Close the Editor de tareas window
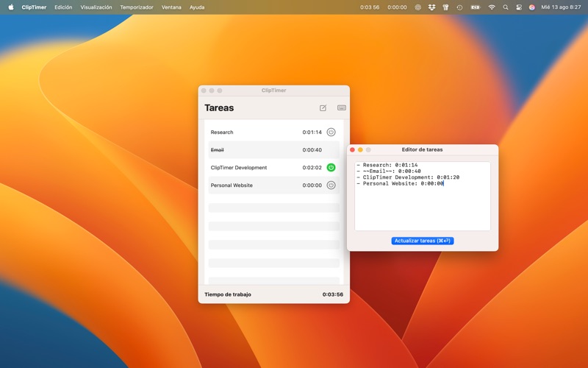The width and height of the screenshot is (588, 368). 352,150
